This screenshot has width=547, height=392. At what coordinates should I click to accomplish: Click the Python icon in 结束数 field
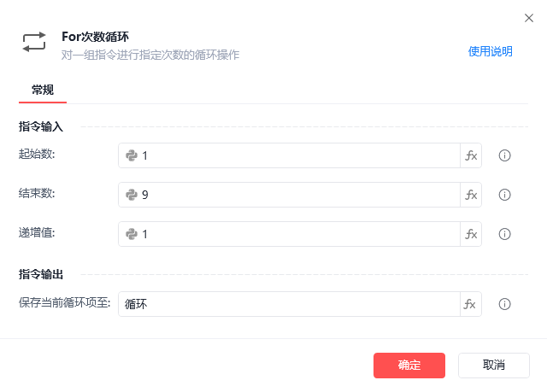(x=132, y=195)
